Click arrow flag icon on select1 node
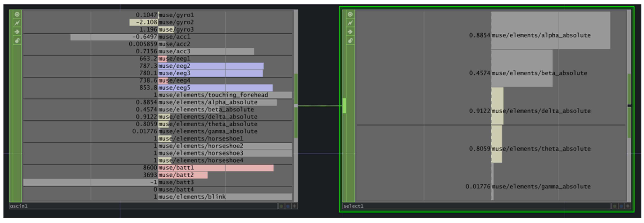Image resolution: width=644 pixels, height=223 pixels. [x=350, y=32]
